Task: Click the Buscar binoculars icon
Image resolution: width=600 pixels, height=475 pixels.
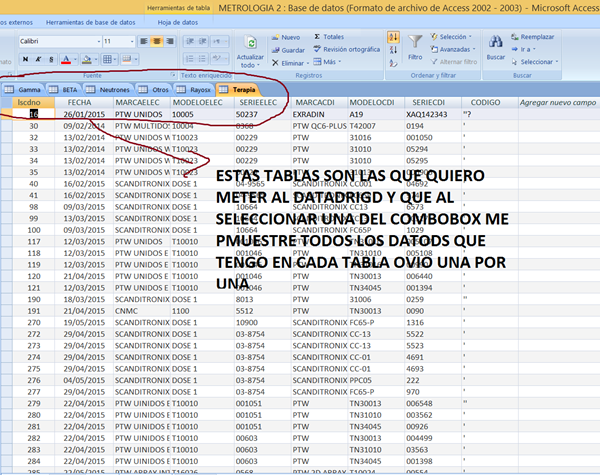Action: pyautogui.click(x=495, y=43)
